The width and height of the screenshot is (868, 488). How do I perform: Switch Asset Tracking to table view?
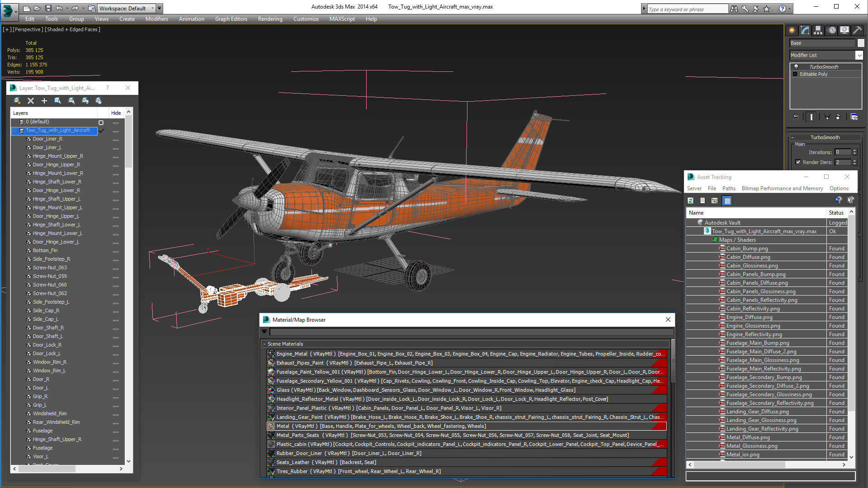tap(727, 201)
